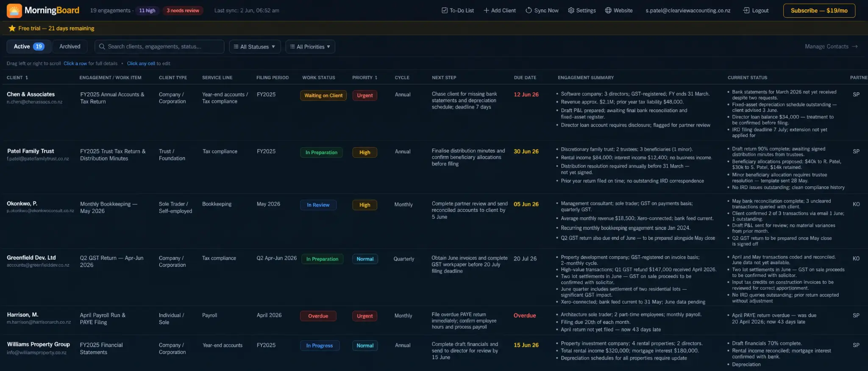Screen dimensions: 868x371
Task: Click the Website globe icon
Action: tap(608, 11)
